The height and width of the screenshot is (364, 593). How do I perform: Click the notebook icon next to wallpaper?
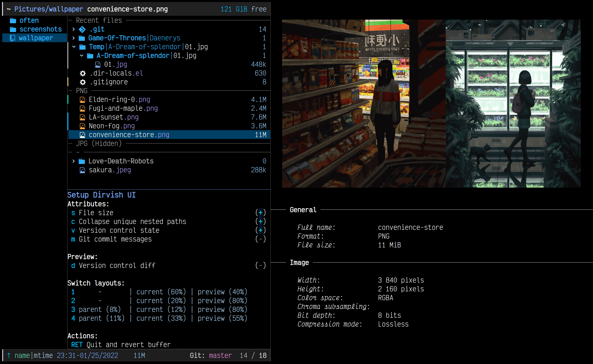click(x=13, y=38)
